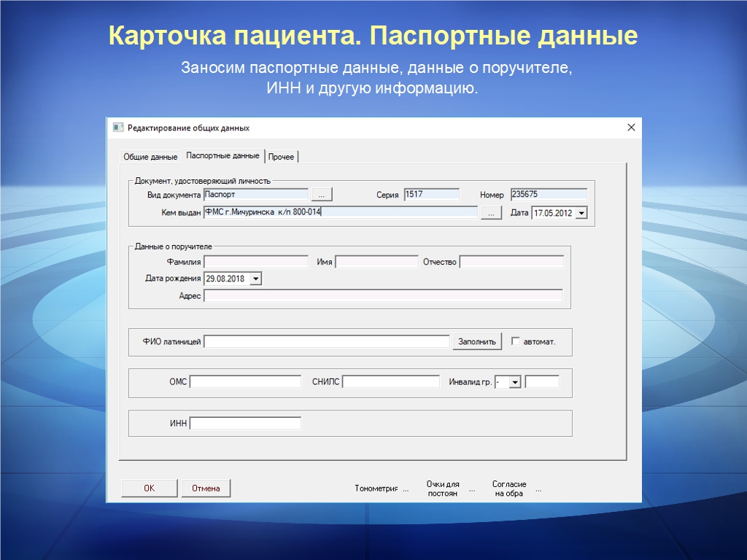Focus the ИНН input field
The height and width of the screenshot is (560, 747).
pyautogui.click(x=245, y=423)
